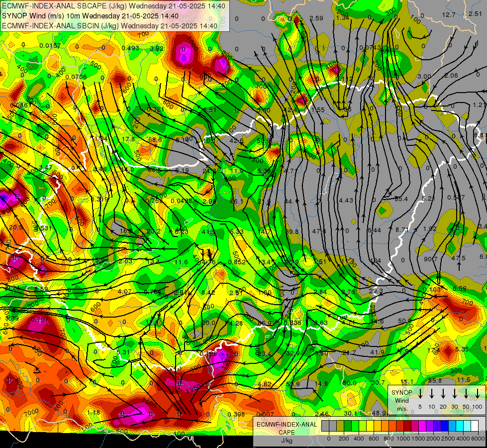This screenshot has height=448, width=487.
Task: Click the 68.6 value on the map
Action: coord(155,139)
